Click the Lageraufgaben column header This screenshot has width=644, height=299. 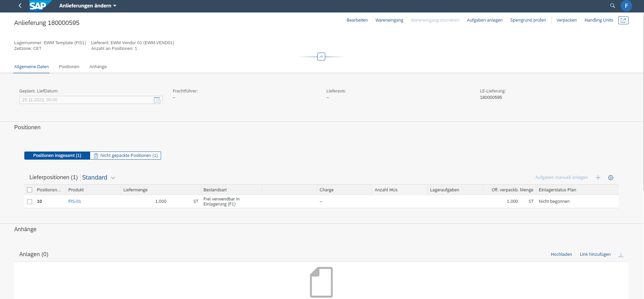(455, 190)
